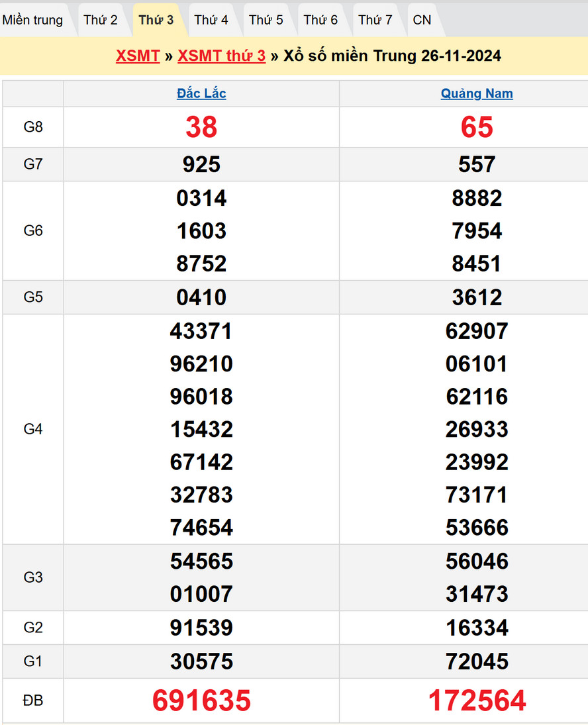Select the red G8 number 65
This screenshot has height=725, width=588.
click(x=477, y=127)
